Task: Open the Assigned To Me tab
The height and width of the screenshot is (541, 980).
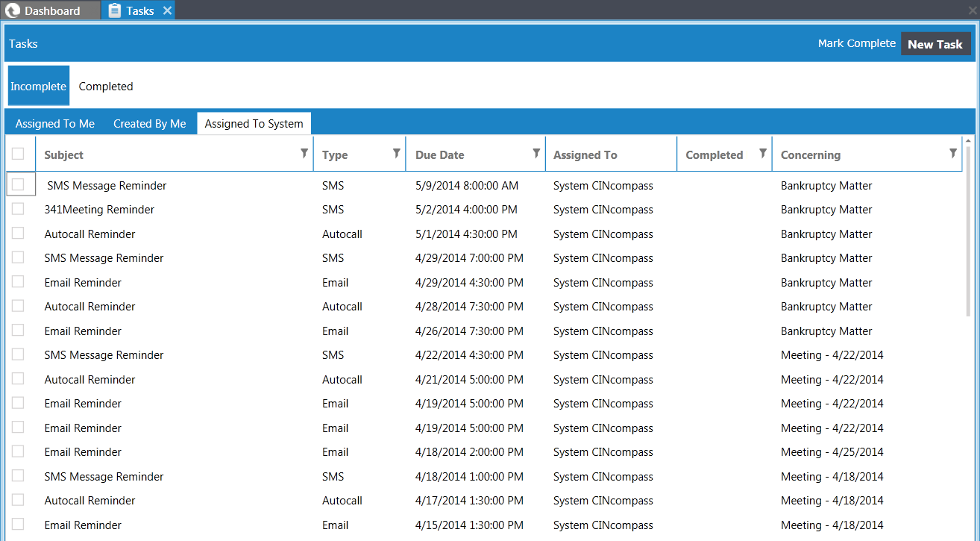Action: click(54, 123)
